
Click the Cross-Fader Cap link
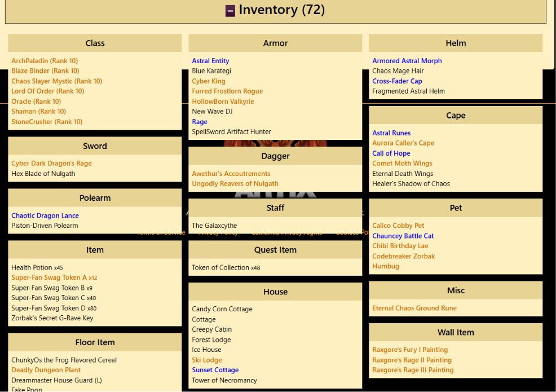click(x=397, y=81)
